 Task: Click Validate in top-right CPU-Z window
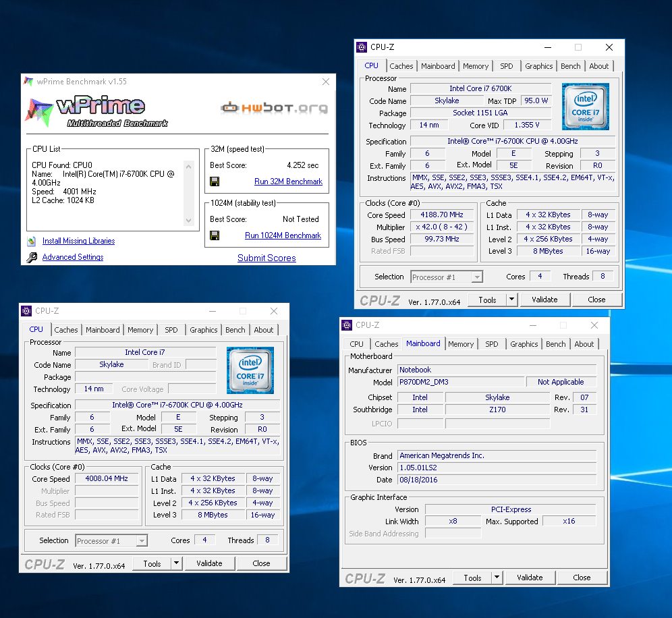[x=544, y=300]
